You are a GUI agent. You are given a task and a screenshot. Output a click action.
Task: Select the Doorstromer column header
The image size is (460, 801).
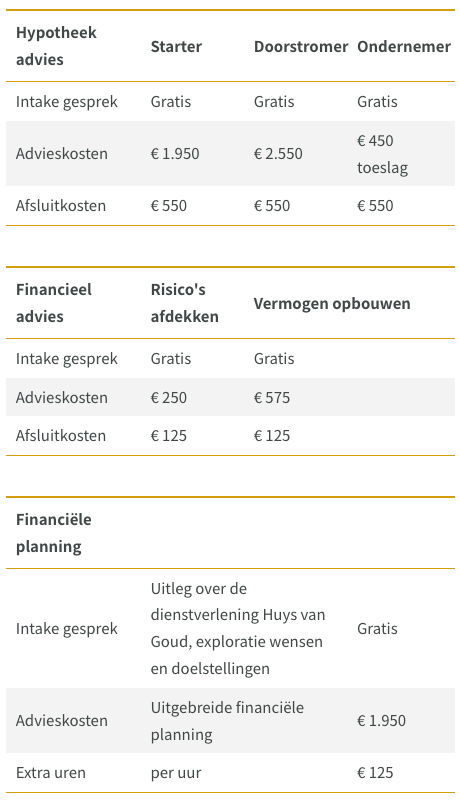[301, 46]
